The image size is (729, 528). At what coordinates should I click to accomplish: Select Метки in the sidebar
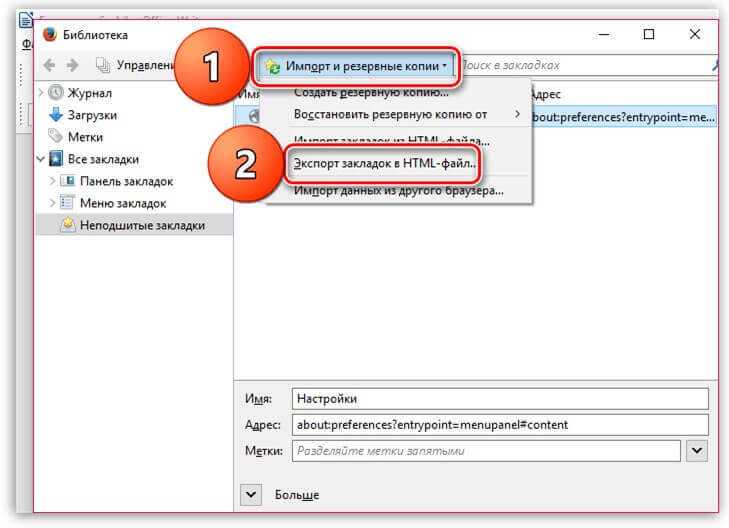(85, 137)
